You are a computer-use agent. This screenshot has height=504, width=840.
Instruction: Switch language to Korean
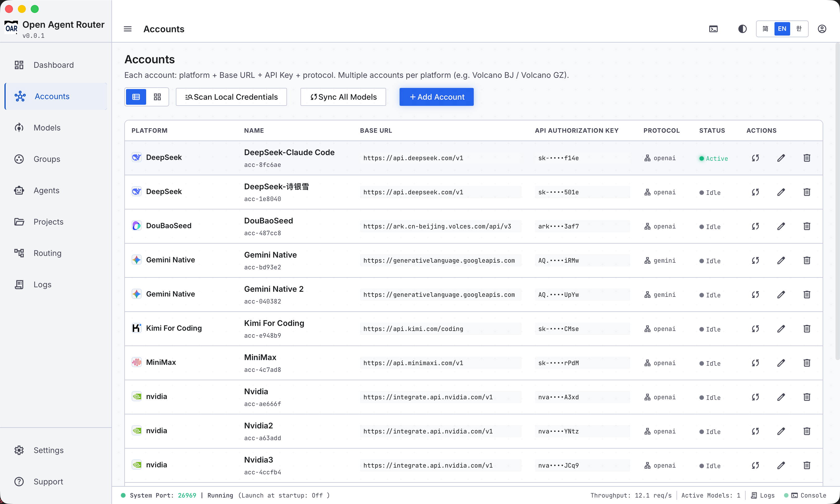coord(799,29)
